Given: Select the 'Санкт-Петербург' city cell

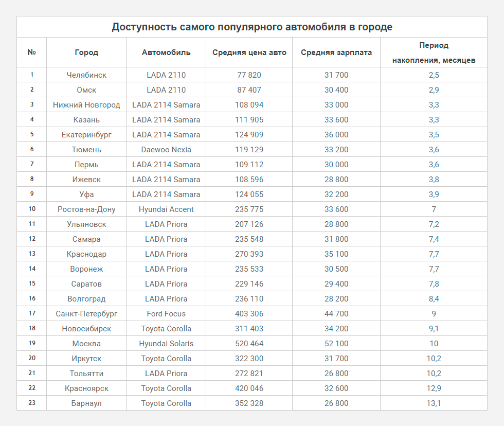Looking at the screenshot, I should [86, 314].
